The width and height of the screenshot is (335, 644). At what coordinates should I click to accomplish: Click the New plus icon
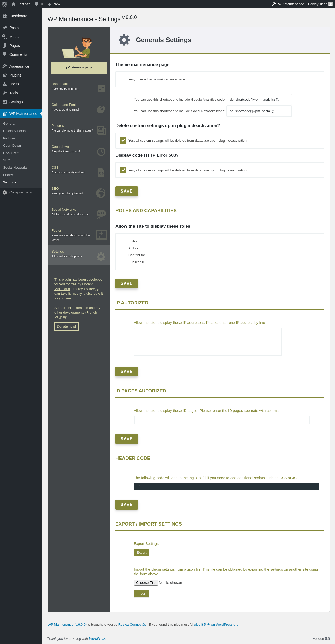pyautogui.click(x=49, y=4)
